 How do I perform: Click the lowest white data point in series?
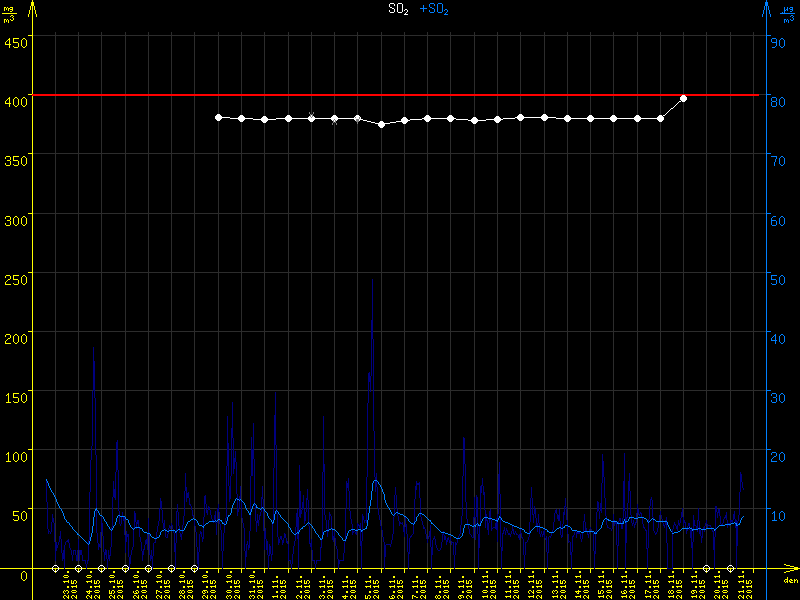[381, 124]
